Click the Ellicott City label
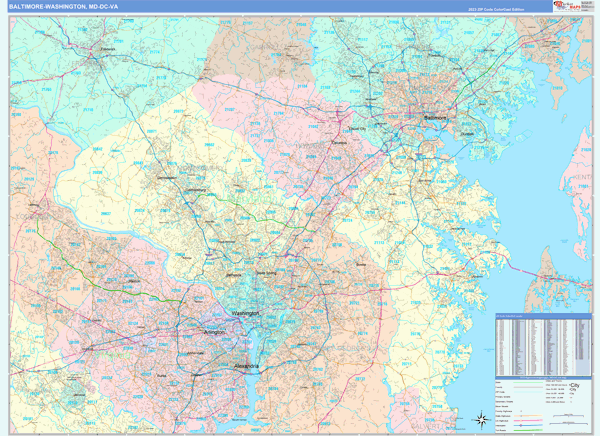Viewport: 600px width, 436px height. pos(357,129)
